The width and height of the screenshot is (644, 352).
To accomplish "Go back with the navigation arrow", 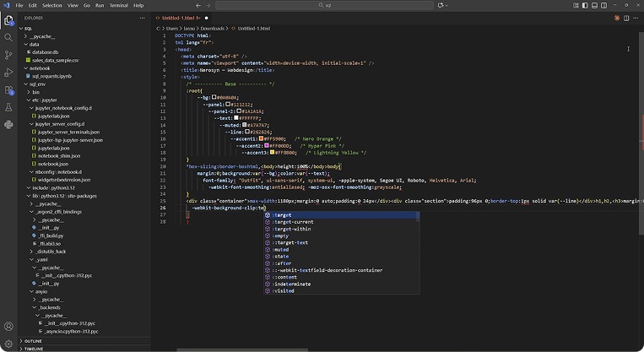I will [198, 5].
